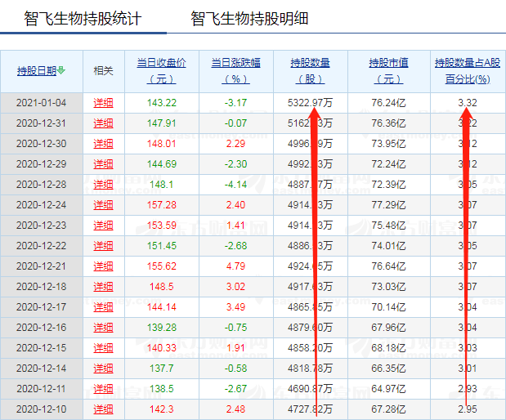Select date cell 2020-12-31
Screen dimensions: 506x420
tap(42, 123)
